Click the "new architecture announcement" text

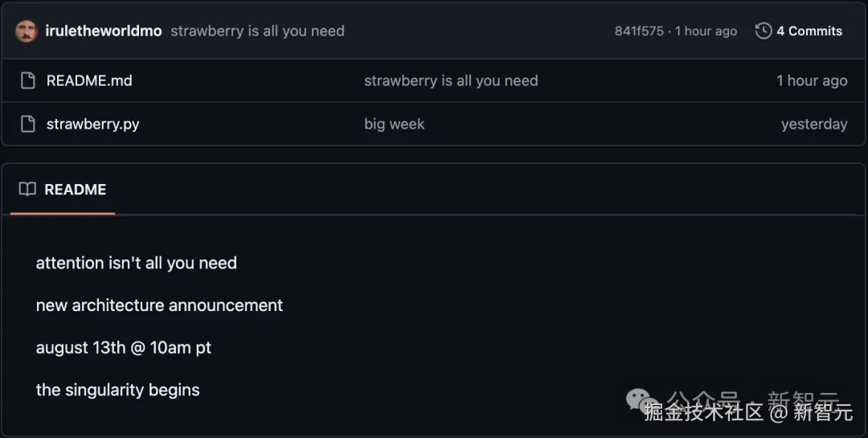pos(159,305)
